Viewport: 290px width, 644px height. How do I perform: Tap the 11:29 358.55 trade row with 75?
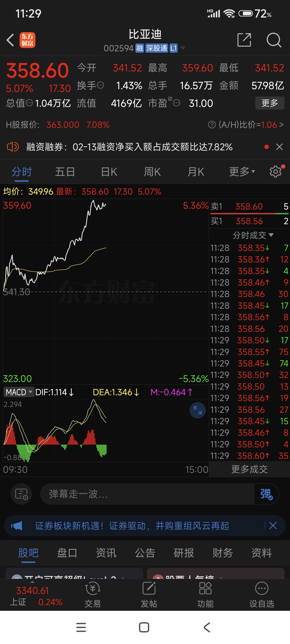tap(250, 352)
